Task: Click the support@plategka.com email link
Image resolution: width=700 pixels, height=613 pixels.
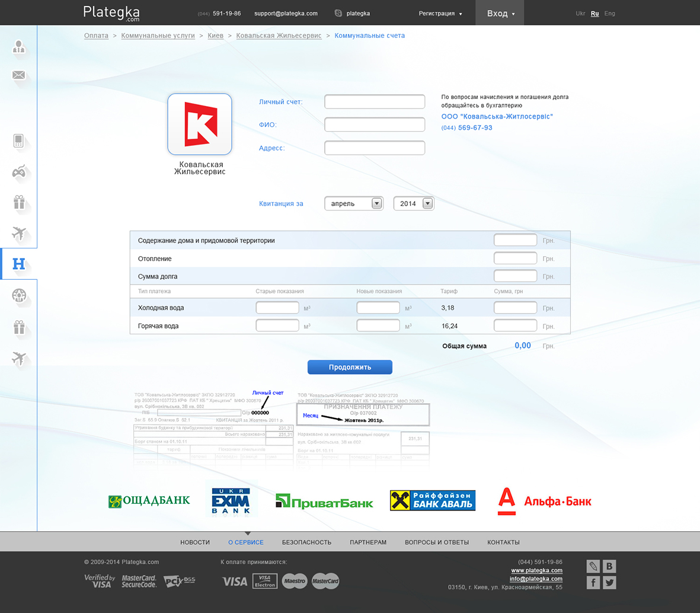Action: pos(286,14)
